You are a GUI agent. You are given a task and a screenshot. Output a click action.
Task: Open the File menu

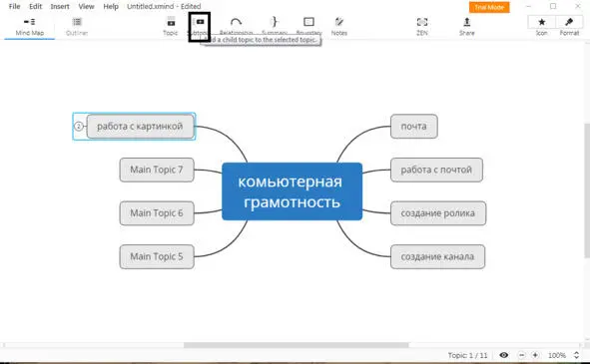point(14,6)
